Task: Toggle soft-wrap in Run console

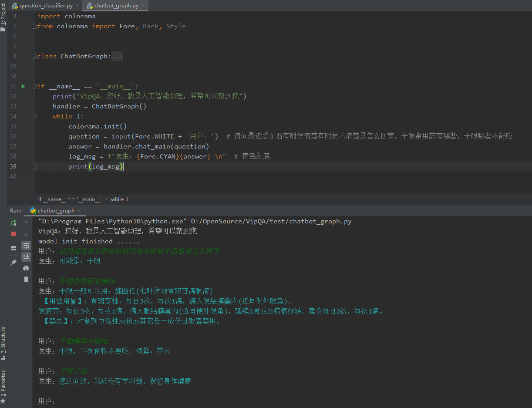Action: (26, 246)
